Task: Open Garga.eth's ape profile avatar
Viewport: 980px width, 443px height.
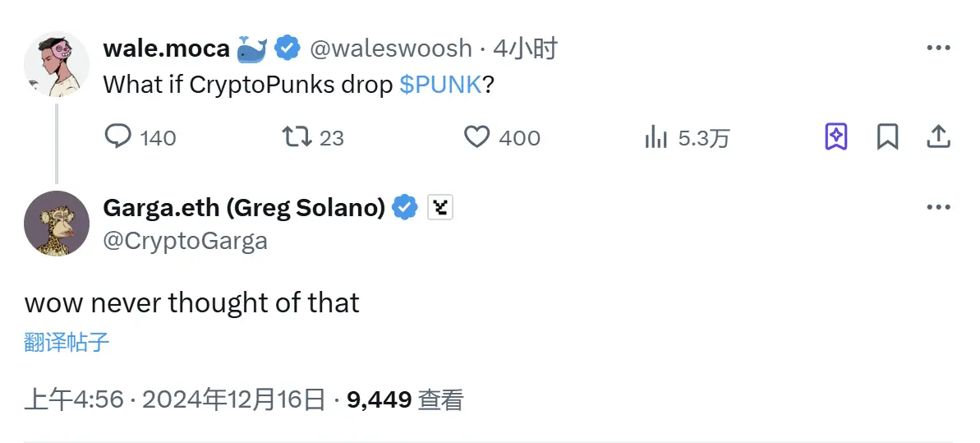Action: [57, 224]
